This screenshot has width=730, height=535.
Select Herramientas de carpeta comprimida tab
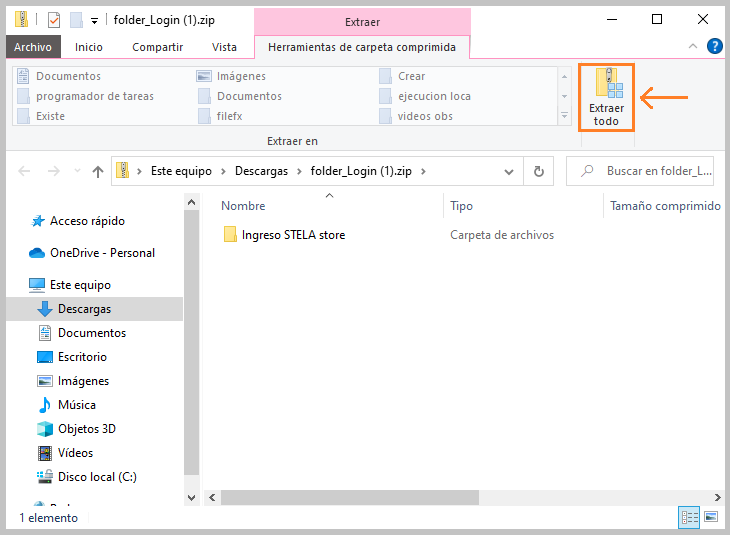click(362, 47)
